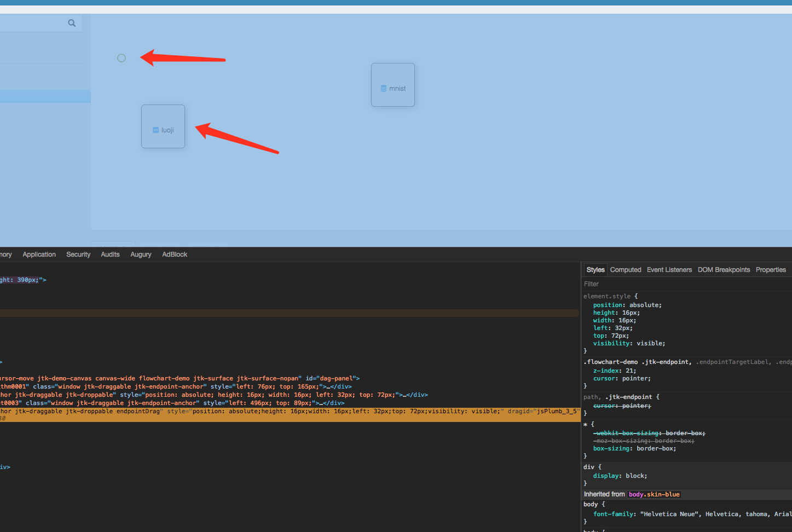Open the Event Listeners tab
Image resolution: width=792 pixels, height=532 pixels.
pos(669,269)
